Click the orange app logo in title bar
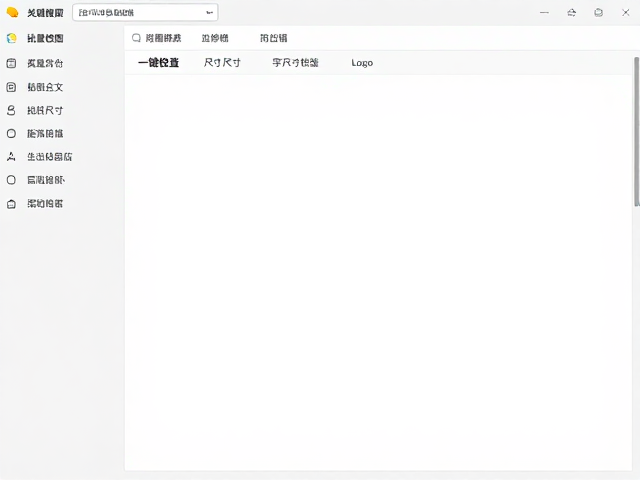Viewport: 640px width, 480px height. [12, 12]
